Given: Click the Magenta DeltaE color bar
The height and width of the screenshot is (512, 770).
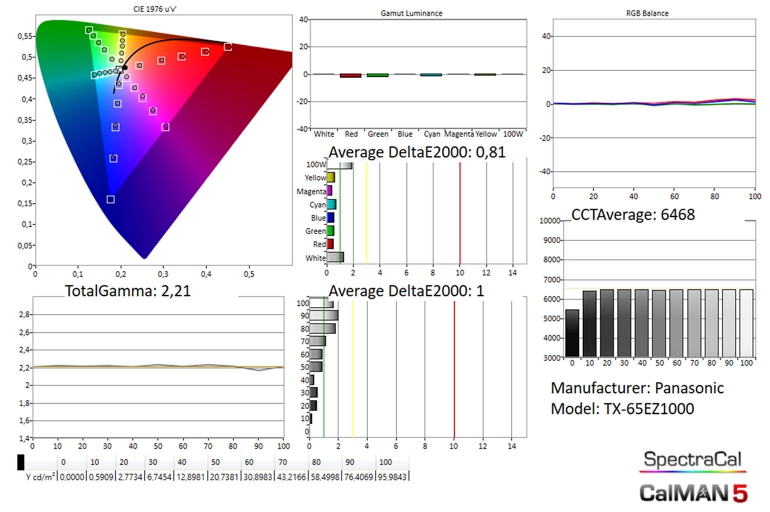Looking at the screenshot, I should coord(329,190).
